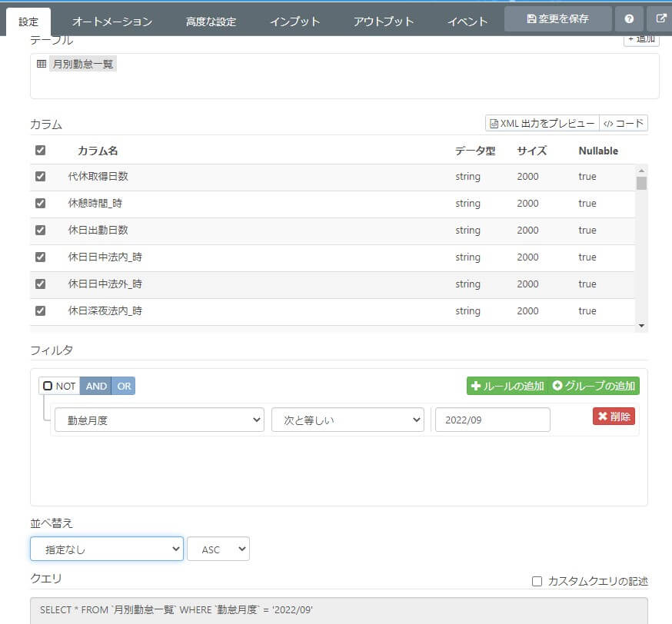Image resolution: width=672 pixels, height=624 pixels.
Task: Select the OR filter condition button
Action: coord(124,386)
